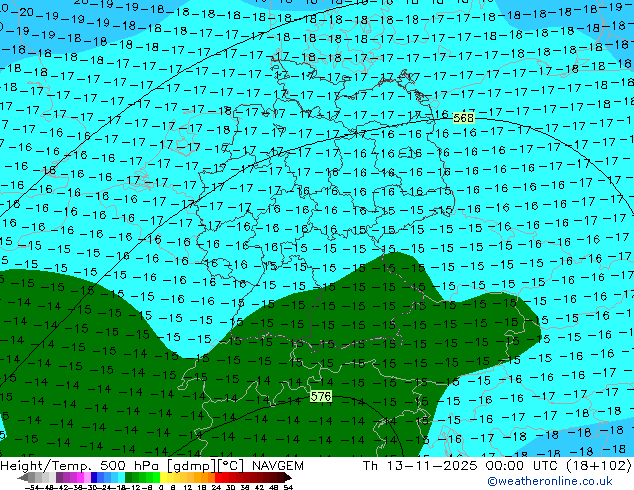Click the (18+102) forecast hour label

point(599,466)
